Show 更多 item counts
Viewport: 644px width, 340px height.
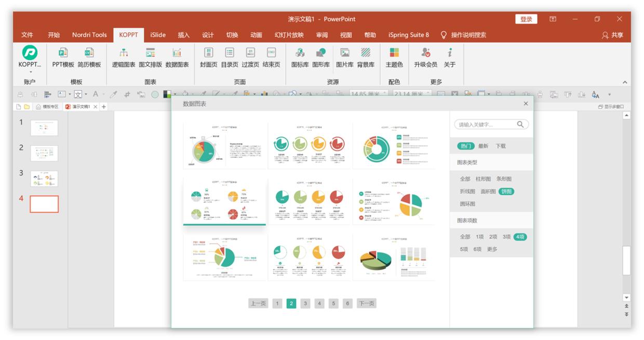(x=492, y=249)
